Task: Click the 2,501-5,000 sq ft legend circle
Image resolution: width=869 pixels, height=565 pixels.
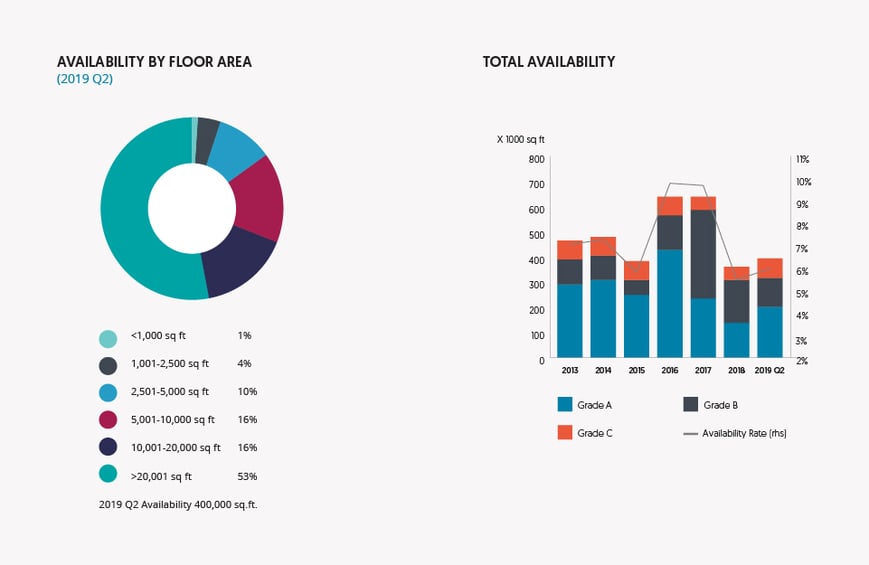Action: tap(108, 393)
